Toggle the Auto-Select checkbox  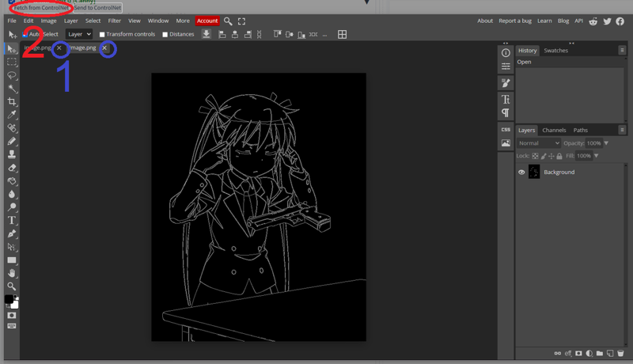tap(25, 35)
